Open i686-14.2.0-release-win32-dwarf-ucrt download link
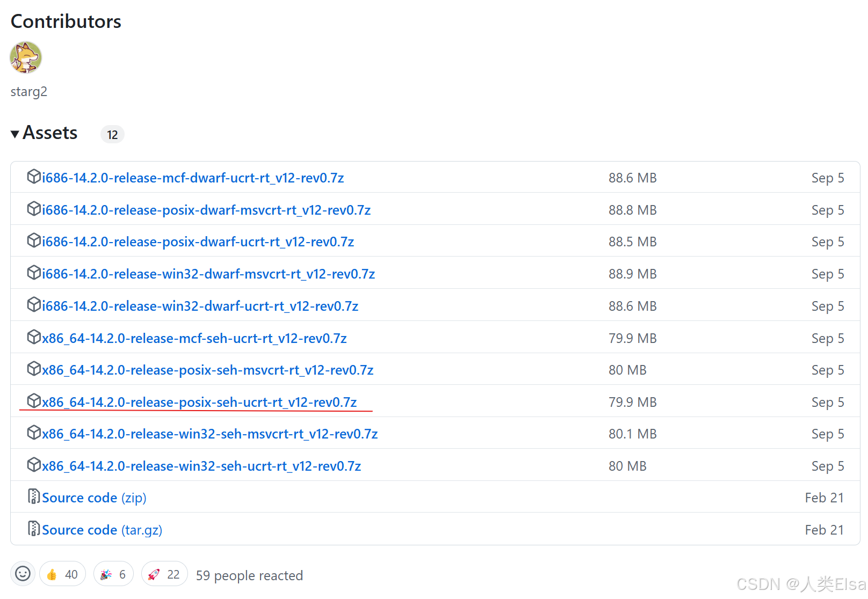The height and width of the screenshot is (599, 868). (x=200, y=305)
